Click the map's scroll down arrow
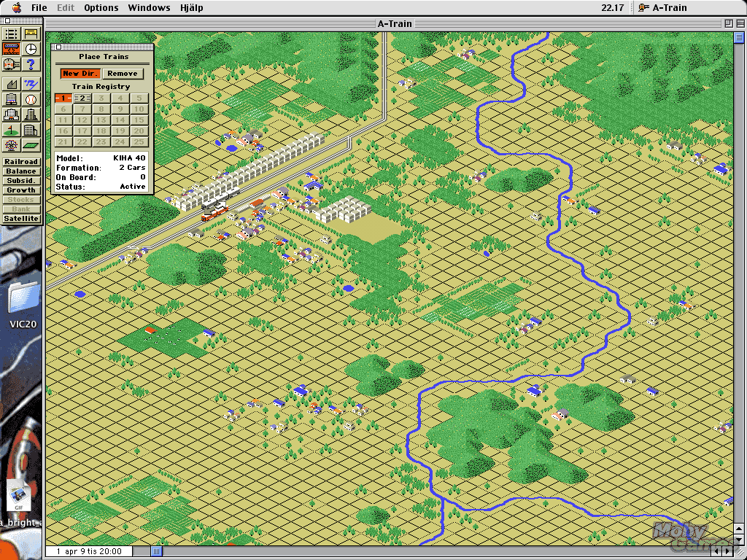747x560 pixels. (x=739, y=539)
